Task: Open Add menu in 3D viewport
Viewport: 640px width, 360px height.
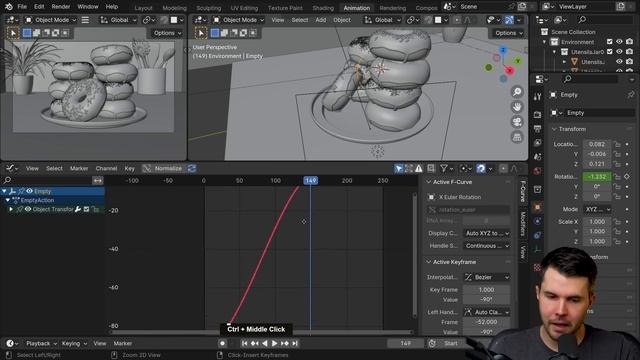Action: pyautogui.click(x=320, y=20)
